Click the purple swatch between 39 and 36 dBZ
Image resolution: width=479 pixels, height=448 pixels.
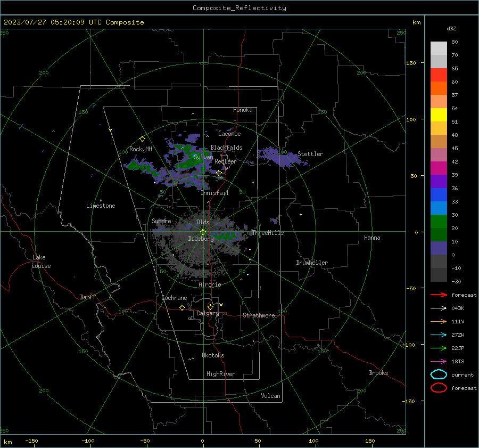pyautogui.click(x=439, y=182)
